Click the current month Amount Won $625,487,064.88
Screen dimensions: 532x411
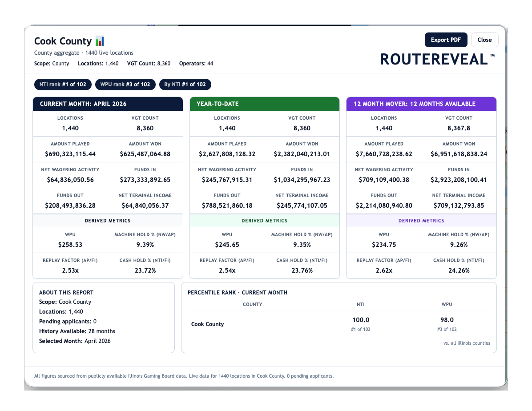145,154
